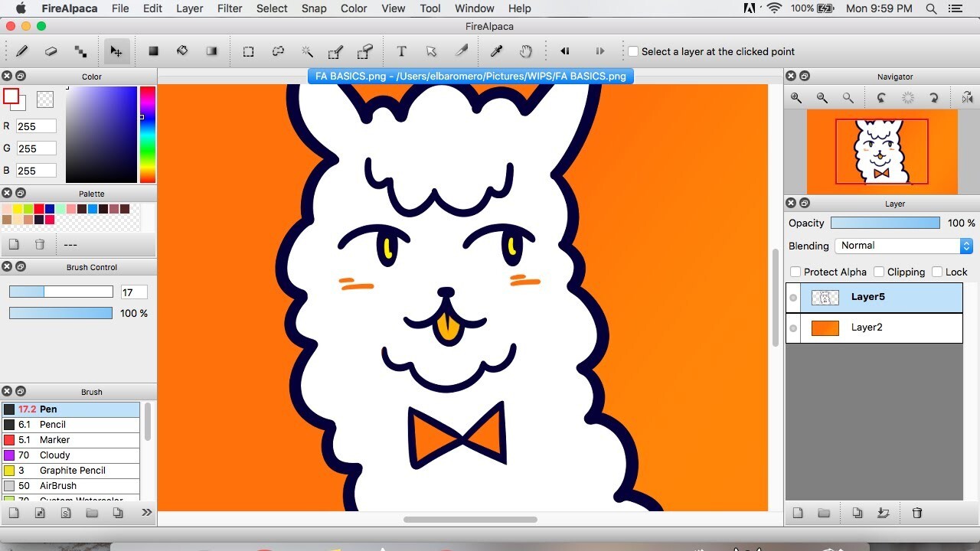Expand the hidden brushes with the chevron arrows

146,513
